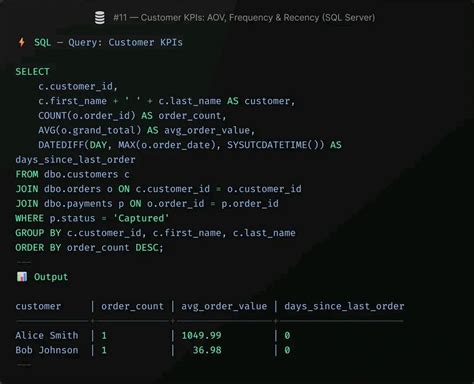Click the bar chart icon beside Output
Screen dimensions: 474x384
tap(22, 277)
